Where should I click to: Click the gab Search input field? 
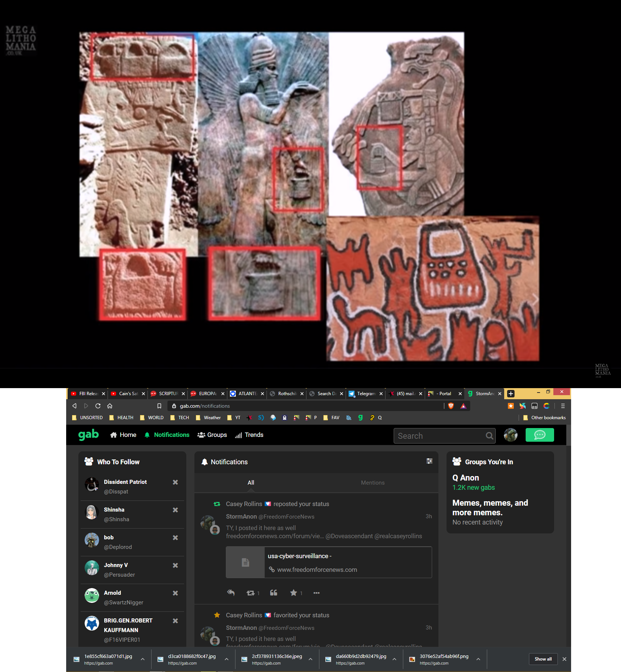click(x=440, y=436)
